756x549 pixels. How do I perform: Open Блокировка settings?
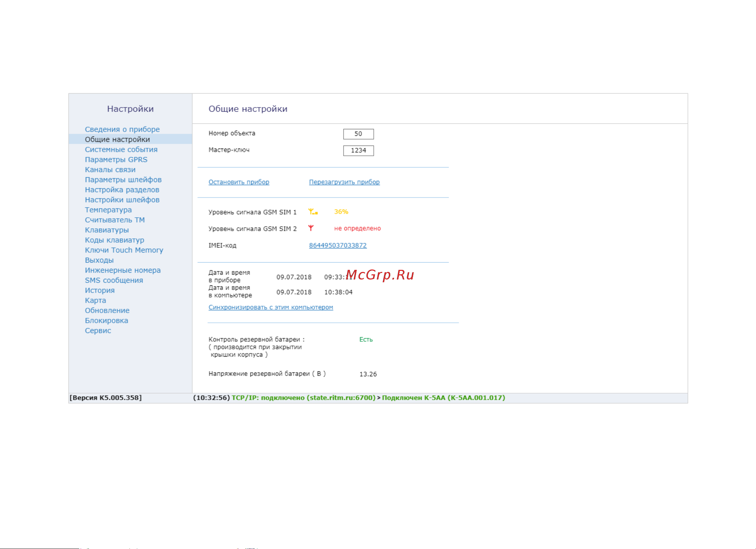click(106, 320)
